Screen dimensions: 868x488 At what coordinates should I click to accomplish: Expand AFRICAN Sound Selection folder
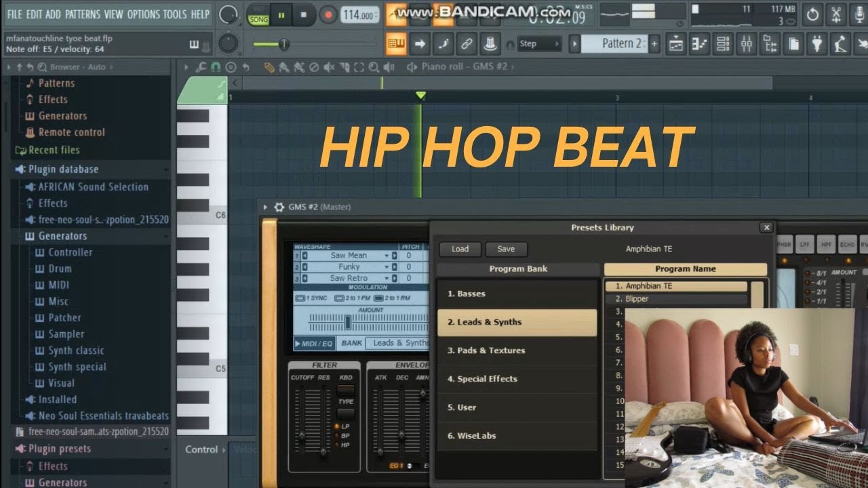pyautogui.click(x=93, y=186)
